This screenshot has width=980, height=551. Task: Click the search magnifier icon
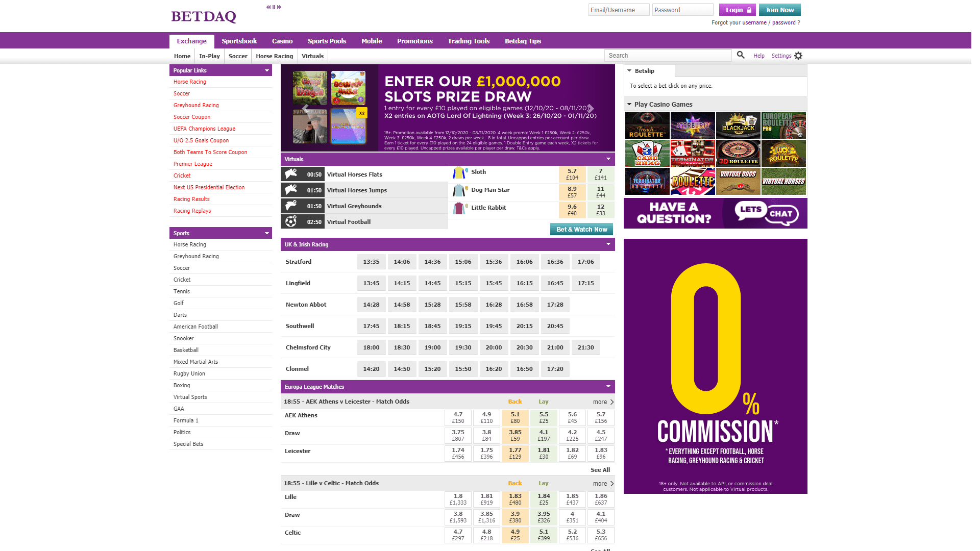pyautogui.click(x=741, y=55)
